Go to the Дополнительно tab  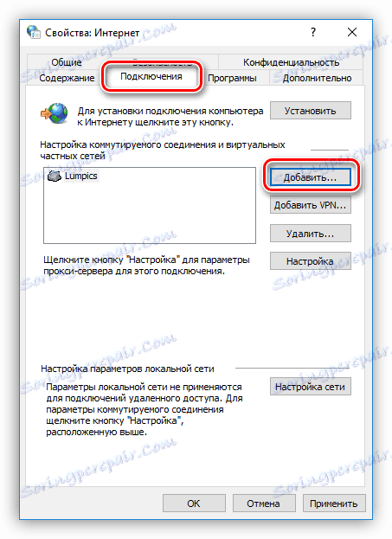(x=317, y=78)
